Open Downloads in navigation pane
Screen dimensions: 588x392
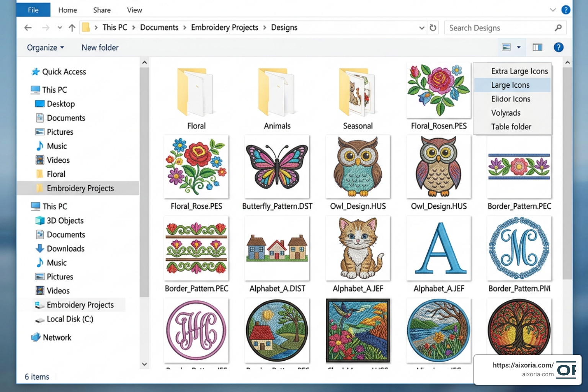pyautogui.click(x=60, y=248)
